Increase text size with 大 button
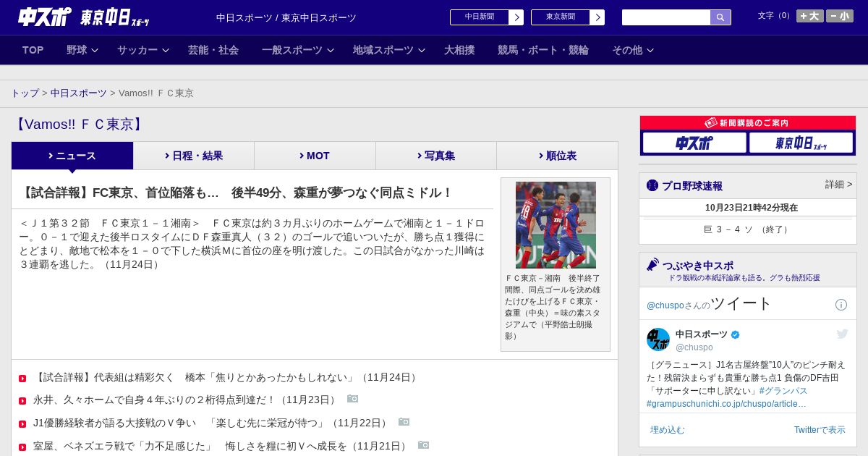This screenshot has width=868, height=456. [809, 16]
